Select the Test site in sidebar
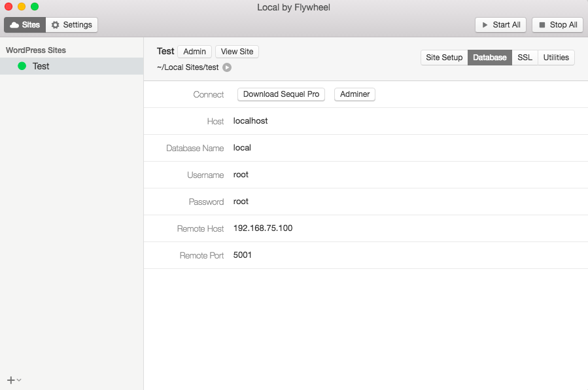The width and height of the screenshot is (588, 390). 72,66
